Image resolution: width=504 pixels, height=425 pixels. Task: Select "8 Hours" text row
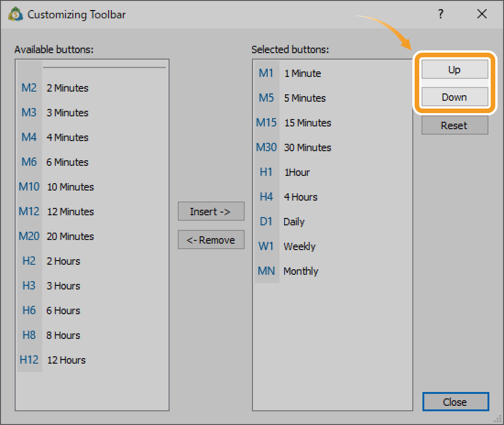point(63,335)
